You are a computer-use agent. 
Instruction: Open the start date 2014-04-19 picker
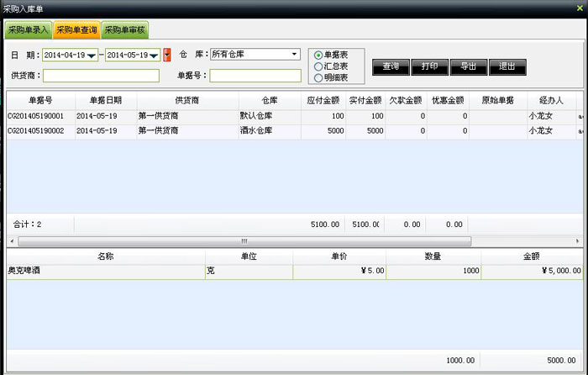click(92, 55)
